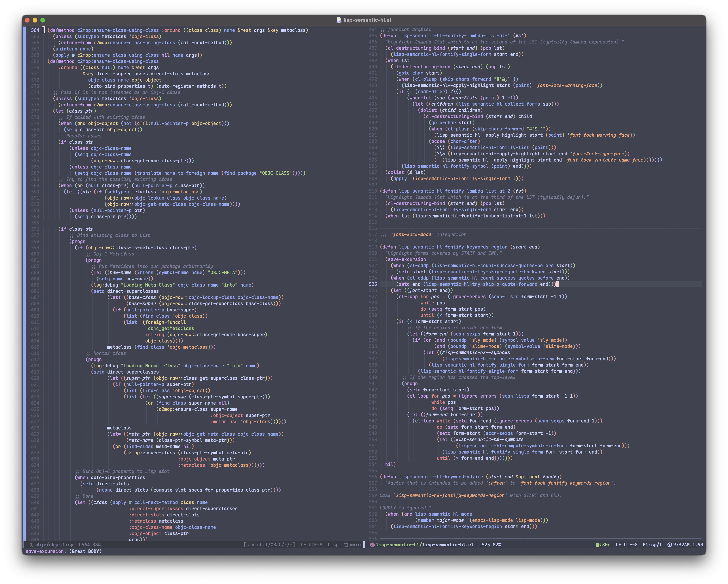Click the Emacs-lisp icon before lisp-semantic-hl.el
The image size is (728, 584).
tap(372, 545)
